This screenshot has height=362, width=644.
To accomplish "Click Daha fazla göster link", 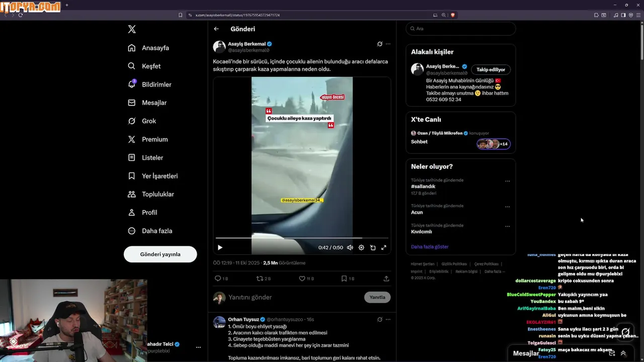I will [430, 247].
